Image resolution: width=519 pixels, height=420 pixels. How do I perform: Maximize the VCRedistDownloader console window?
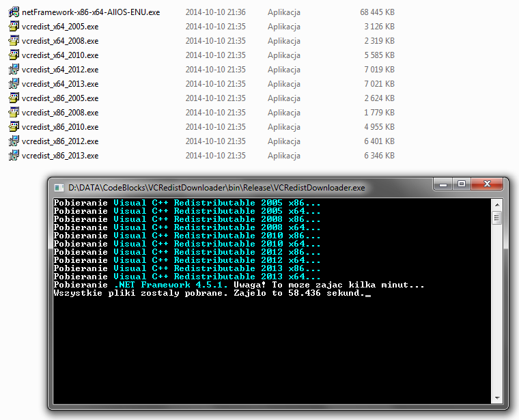(462, 184)
